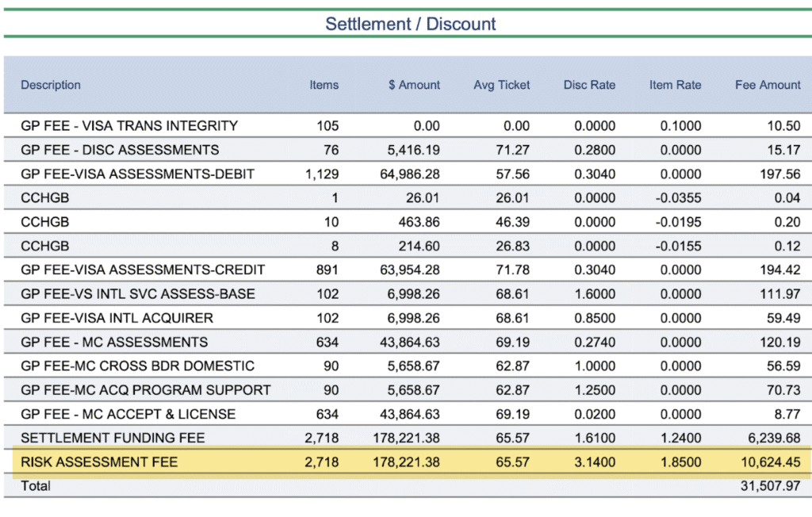This screenshot has width=812, height=517.
Task: Click the highlighted RISK ASSESSMENT FEE label
Action: pos(99,462)
